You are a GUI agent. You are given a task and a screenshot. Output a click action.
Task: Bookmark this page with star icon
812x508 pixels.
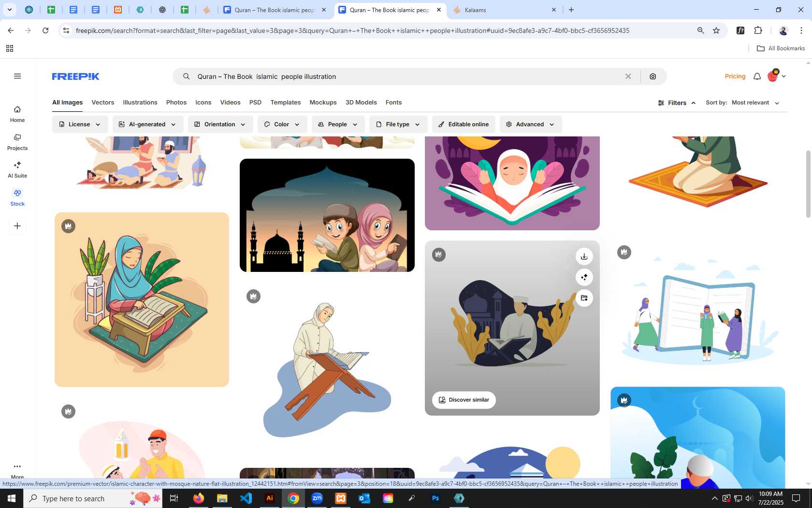(716, 30)
